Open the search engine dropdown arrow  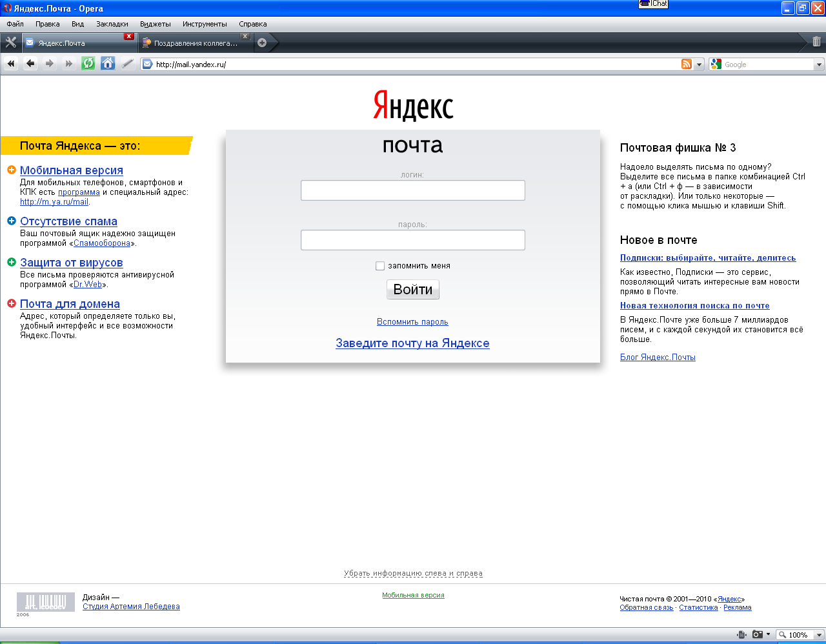819,65
